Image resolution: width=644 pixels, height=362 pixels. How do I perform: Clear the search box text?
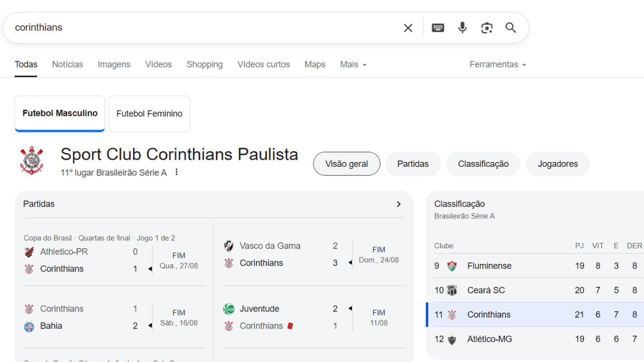[408, 28]
